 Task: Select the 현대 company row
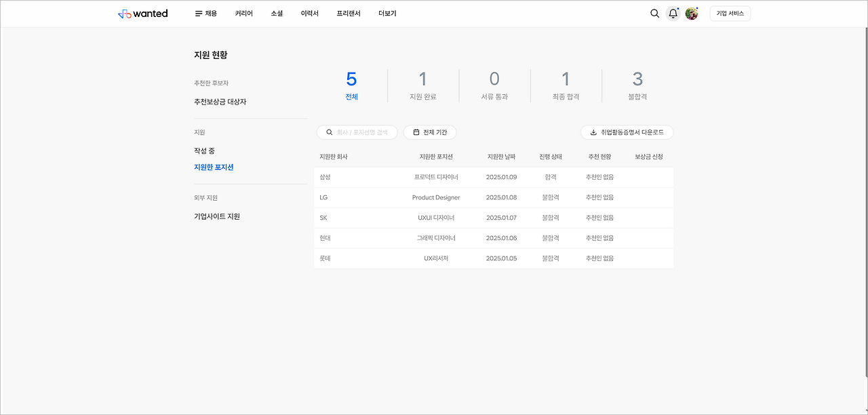tap(494, 238)
